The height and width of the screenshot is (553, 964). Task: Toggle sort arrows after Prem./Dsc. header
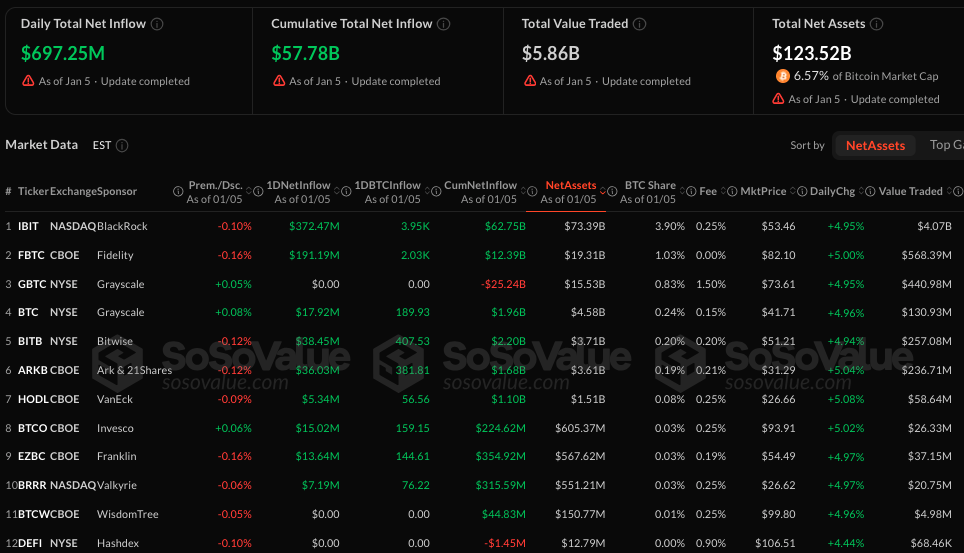[x=248, y=191]
